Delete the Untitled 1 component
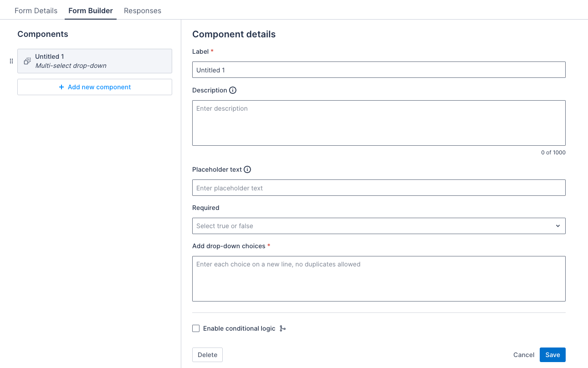Image resolution: width=588 pixels, height=368 pixels. [x=207, y=354]
